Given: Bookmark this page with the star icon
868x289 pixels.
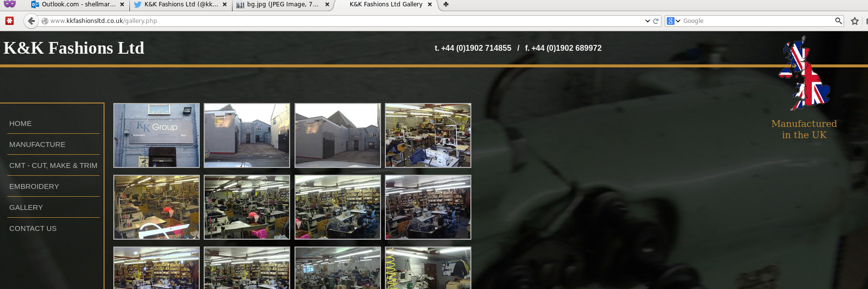Looking at the screenshot, I should (x=855, y=21).
